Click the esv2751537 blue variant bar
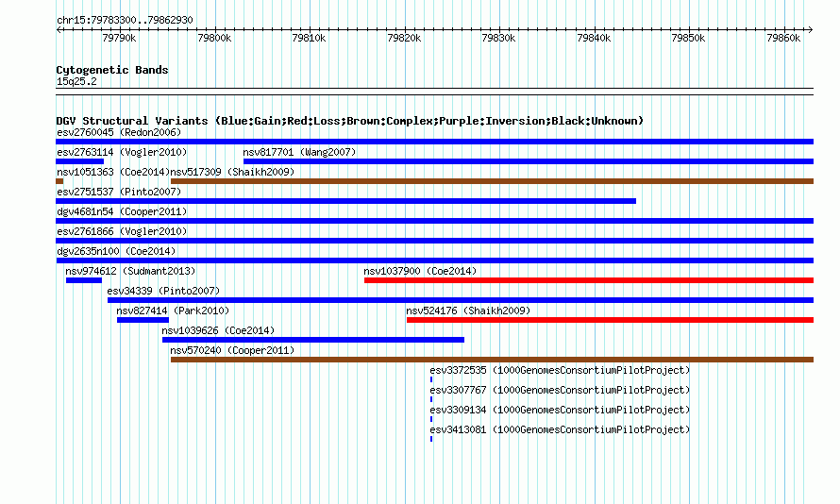840x504 pixels. coord(346,201)
